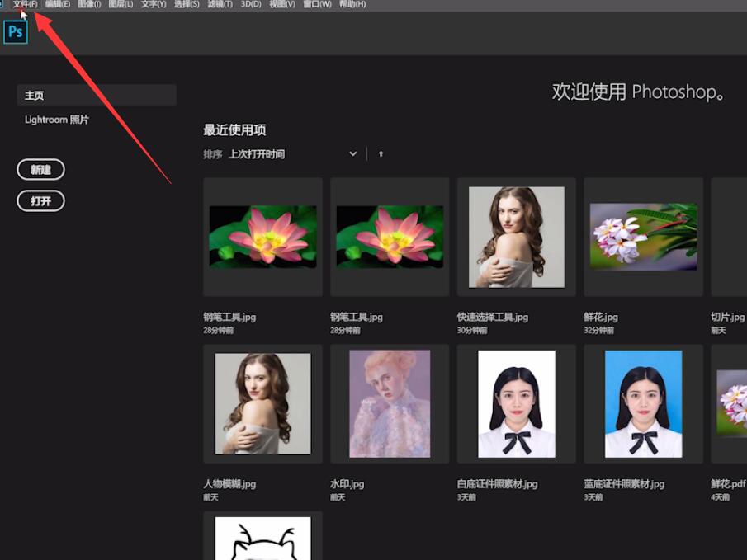Open the 滤镜(T) menu

(x=220, y=4)
